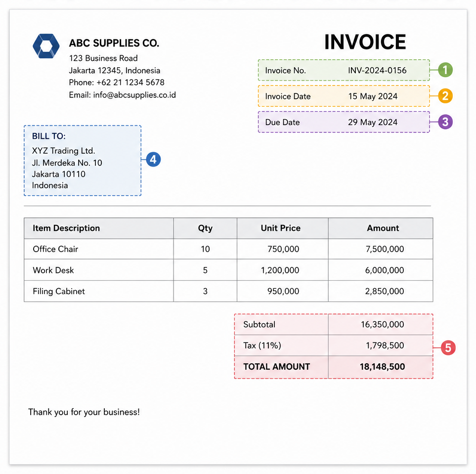Select the company name ABC SUPPLIES CO.
Screen dimensions: 476x474
pyautogui.click(x=114, y=43)
